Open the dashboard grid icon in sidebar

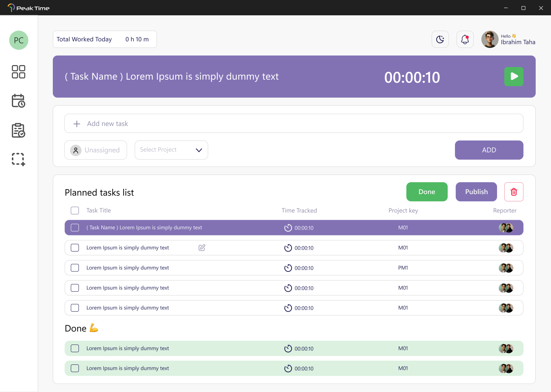coord(18,72)
